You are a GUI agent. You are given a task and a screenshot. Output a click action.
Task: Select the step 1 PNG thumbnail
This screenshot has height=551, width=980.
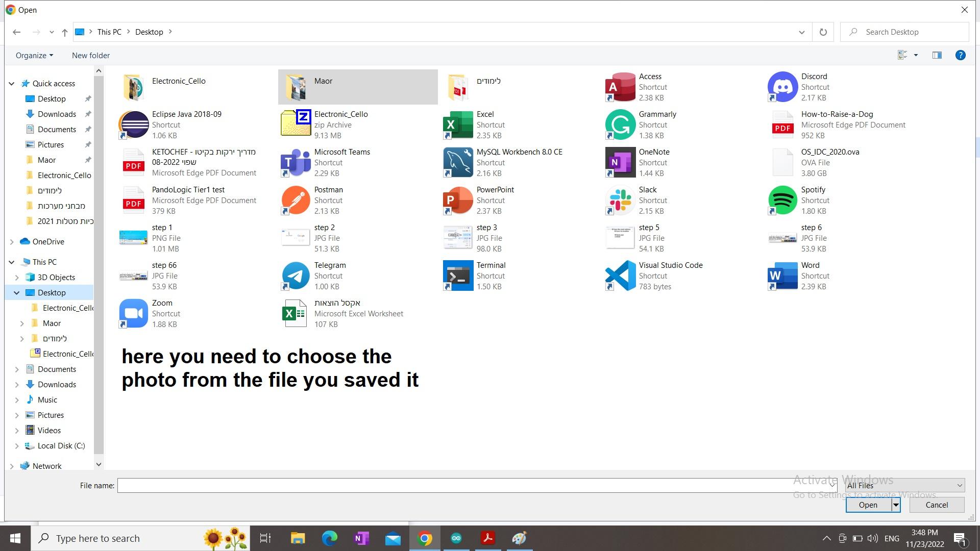pos(133,238)
